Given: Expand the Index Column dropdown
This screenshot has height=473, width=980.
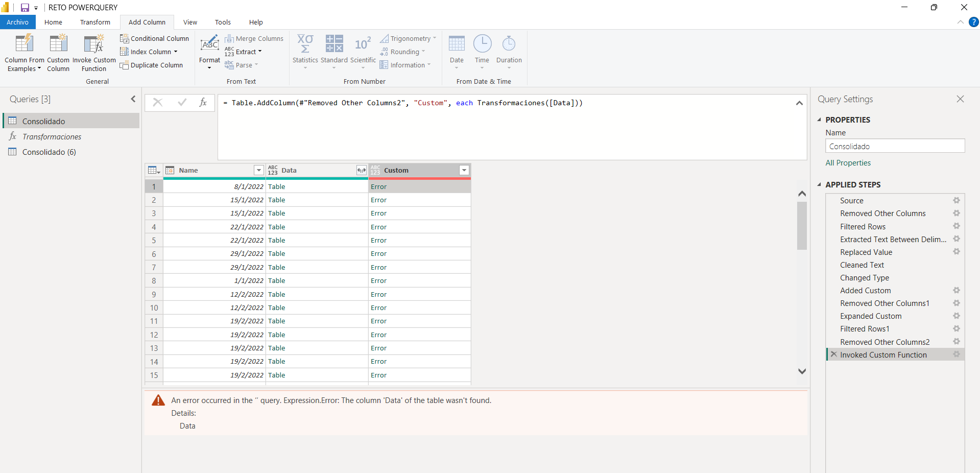Looking at the screenshot, I should click(176, 52).
